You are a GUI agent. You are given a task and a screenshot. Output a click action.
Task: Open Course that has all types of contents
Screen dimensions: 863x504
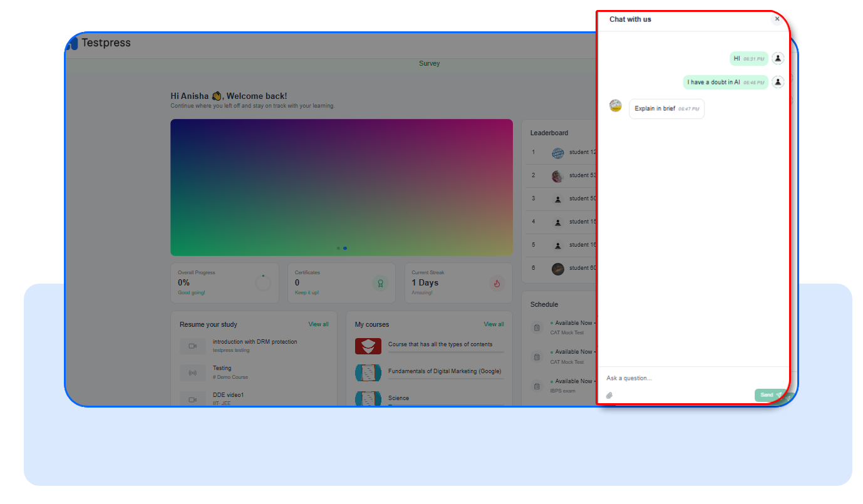click(x=440, y=344)
